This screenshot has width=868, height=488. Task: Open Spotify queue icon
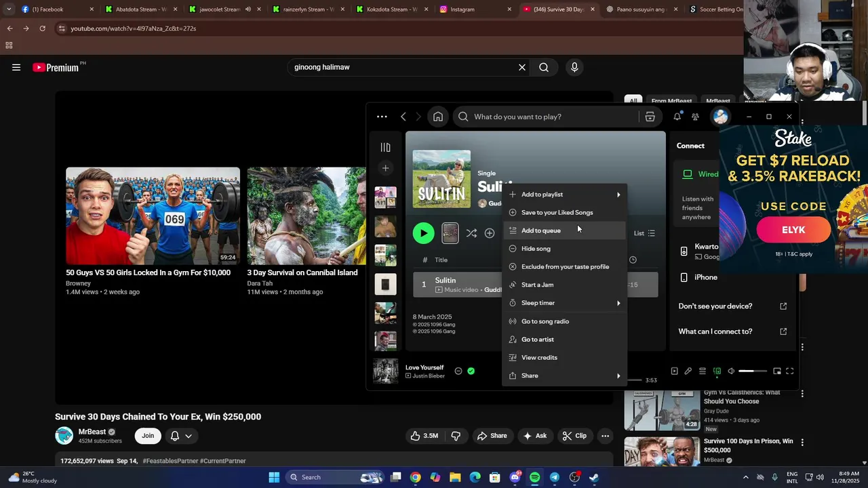click(x=703, y=371)
